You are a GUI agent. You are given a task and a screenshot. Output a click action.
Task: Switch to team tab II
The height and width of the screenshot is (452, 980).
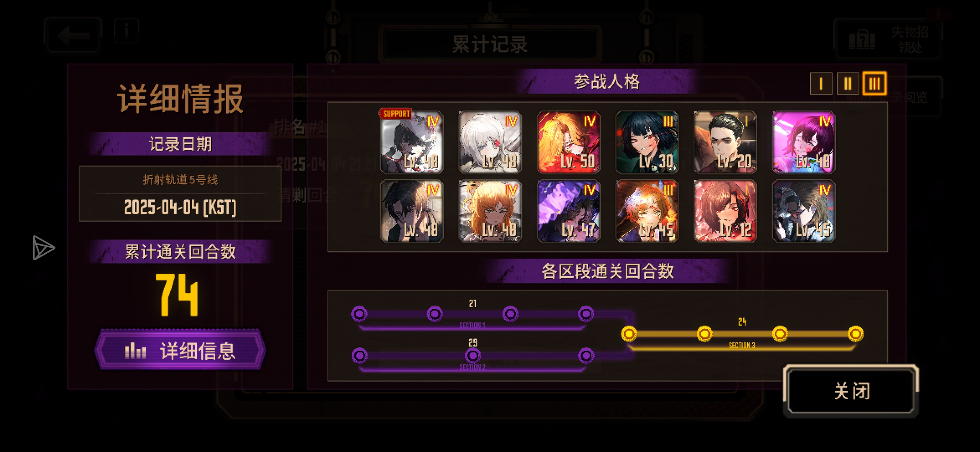tap(848, 84)
